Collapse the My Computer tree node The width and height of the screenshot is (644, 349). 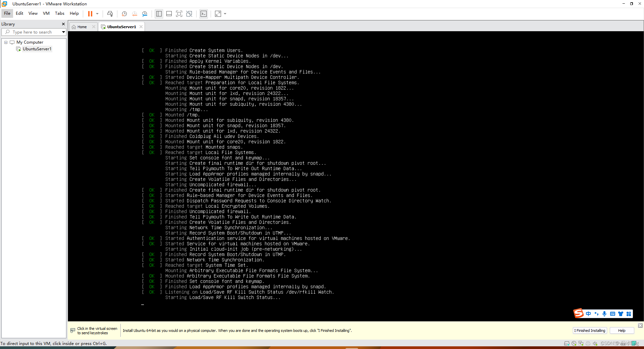click(x=5, y=42)
